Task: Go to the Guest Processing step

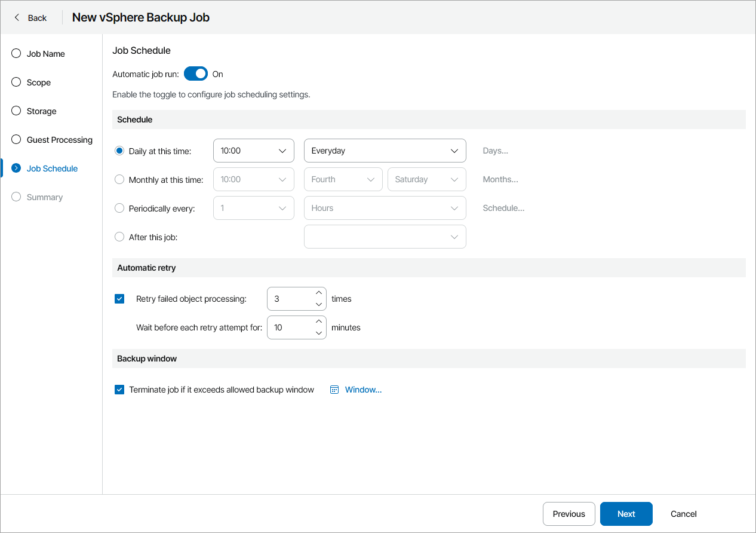Action: point(59,140)
